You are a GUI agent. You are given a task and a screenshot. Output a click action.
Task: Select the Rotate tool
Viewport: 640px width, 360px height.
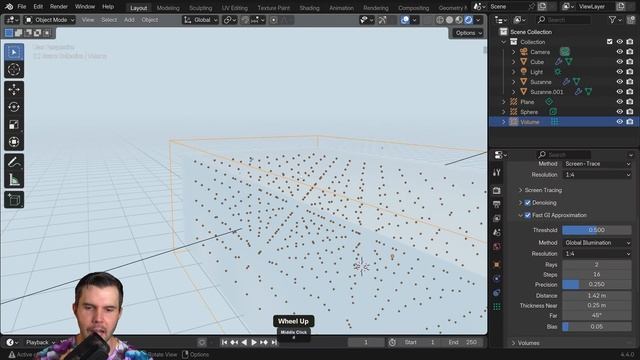click(14, 107)
